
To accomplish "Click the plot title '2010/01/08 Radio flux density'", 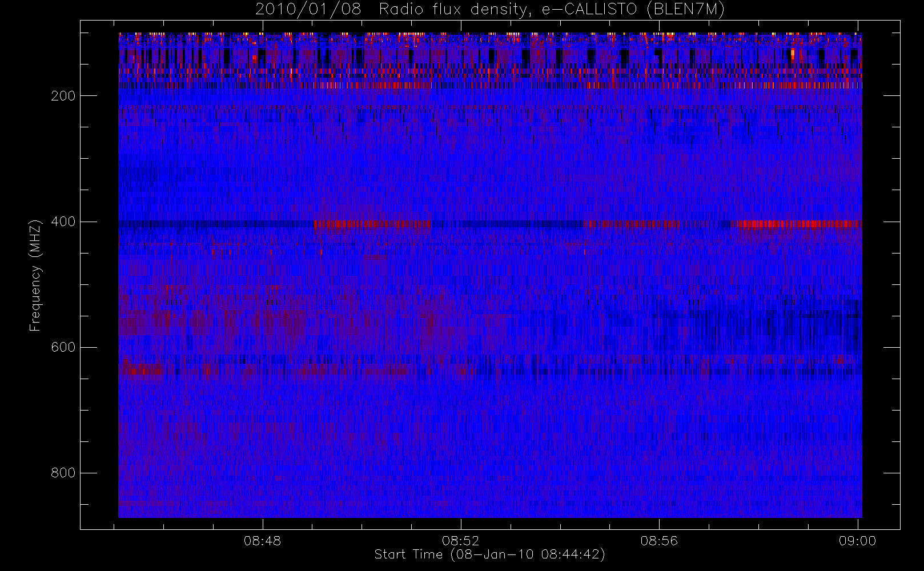I will (490, 10).
